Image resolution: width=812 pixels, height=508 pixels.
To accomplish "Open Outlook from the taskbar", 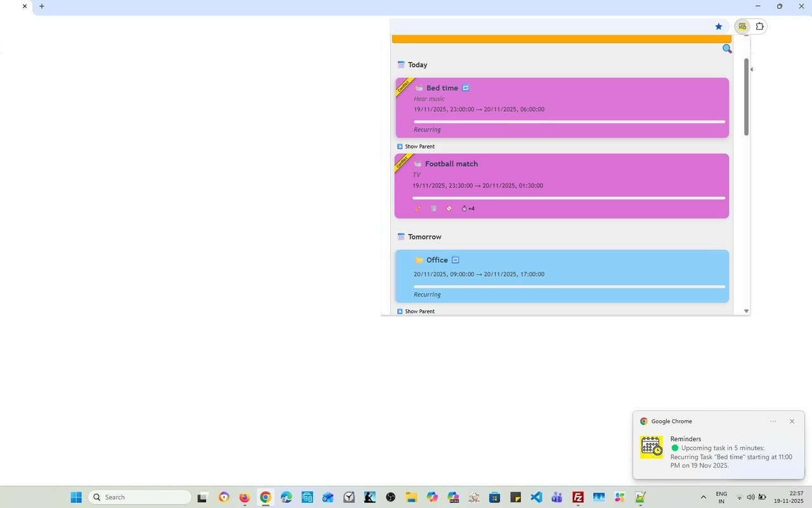I will pos(328,497).
